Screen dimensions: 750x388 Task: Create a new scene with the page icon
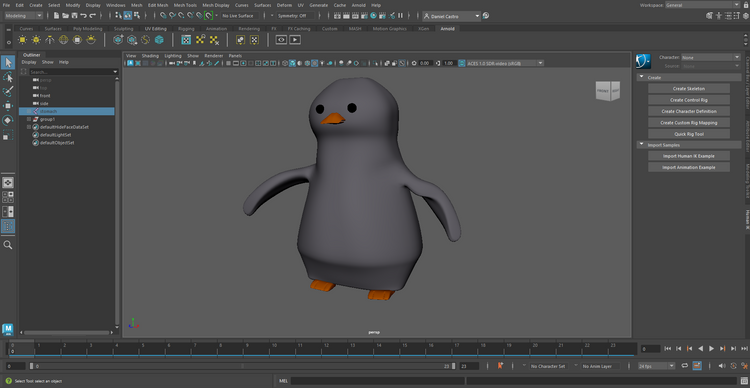click(56, 16)
